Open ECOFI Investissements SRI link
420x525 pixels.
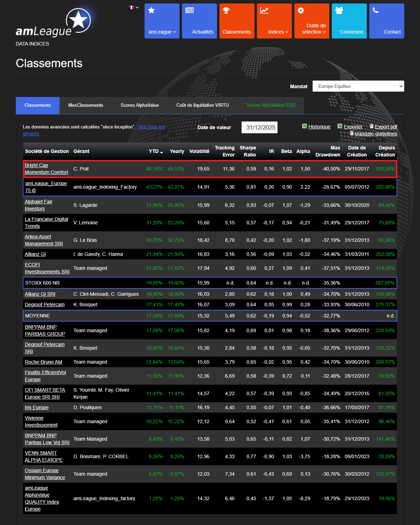pos(47,268)
